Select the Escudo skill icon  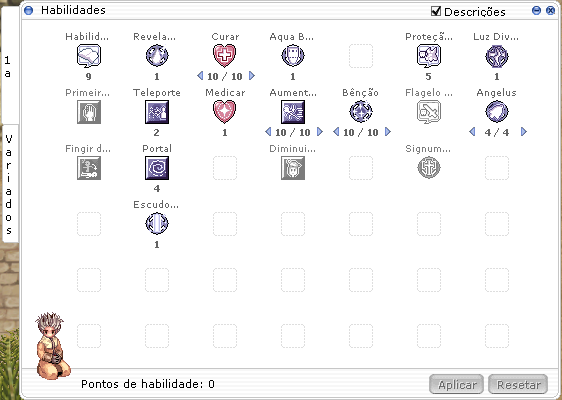[x=157, y=224]
